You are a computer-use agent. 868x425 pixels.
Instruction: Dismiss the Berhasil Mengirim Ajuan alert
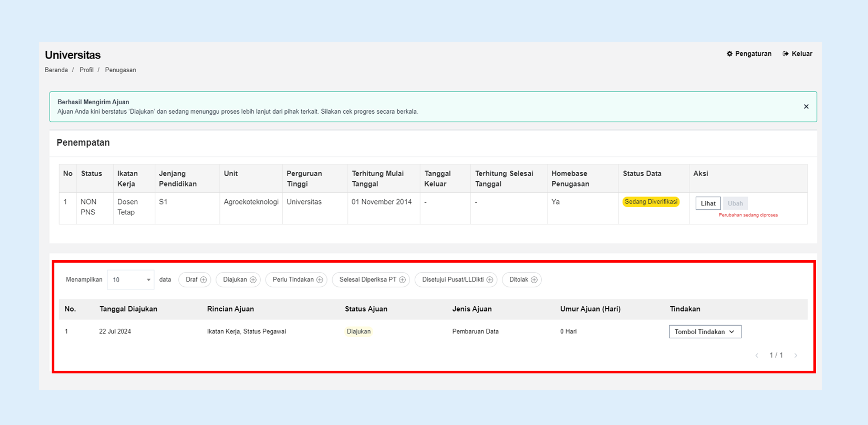point(806,106)
